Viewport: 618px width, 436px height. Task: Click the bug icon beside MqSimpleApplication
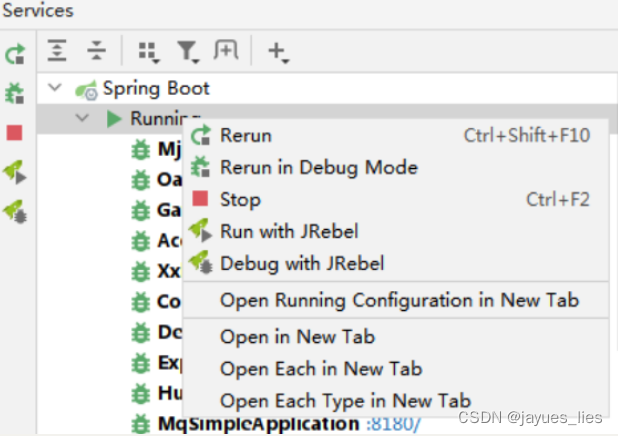coord(141,425)
